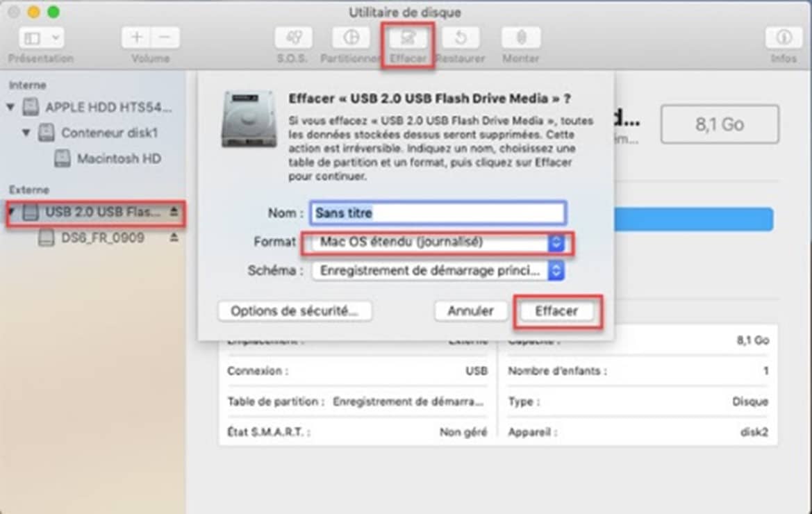The image size is (812, 514).
Task: Click the Appareil 'disk2' value
Action: click(754, 432)
